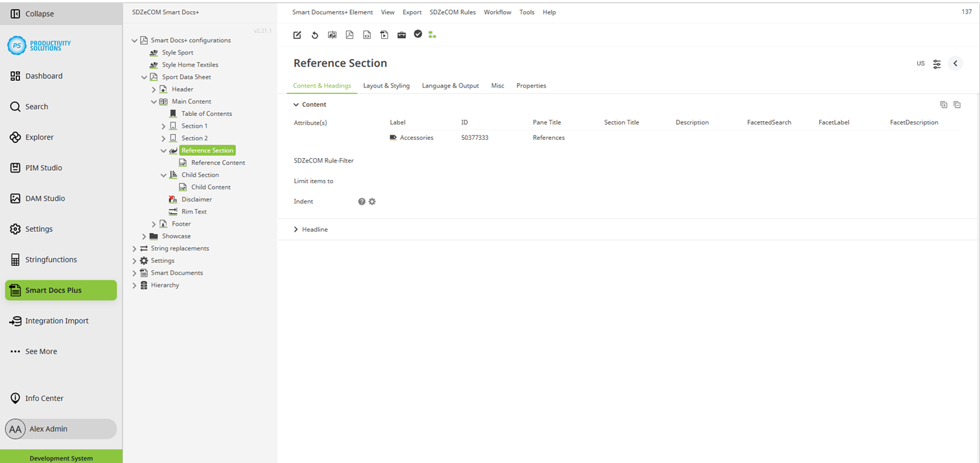Switch to the Layout & Styling tab
The width and height of the screenshot is (980, 463).
click(x=386, y=85)
